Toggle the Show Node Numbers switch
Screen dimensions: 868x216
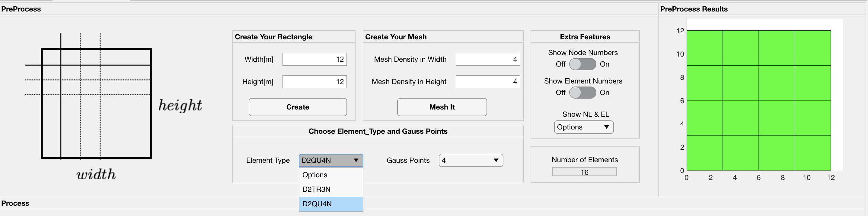coord(582,64)
